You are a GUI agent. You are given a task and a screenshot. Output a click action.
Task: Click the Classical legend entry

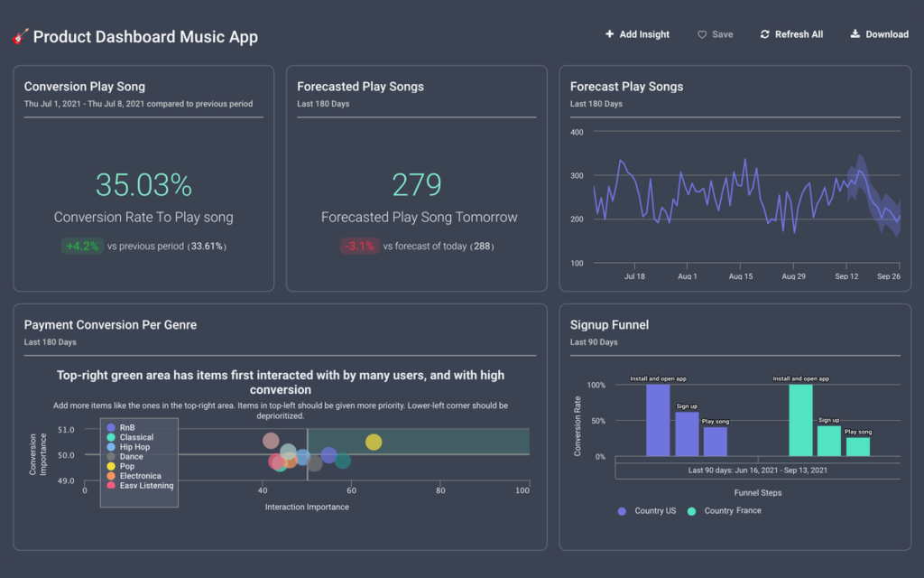point(130,437)
